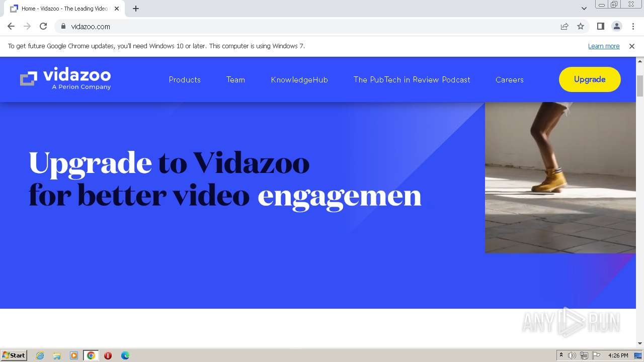Click the video of yellow boots
Image resolution: width=644 pixels, height=362 pixels.
pos(560,177)
